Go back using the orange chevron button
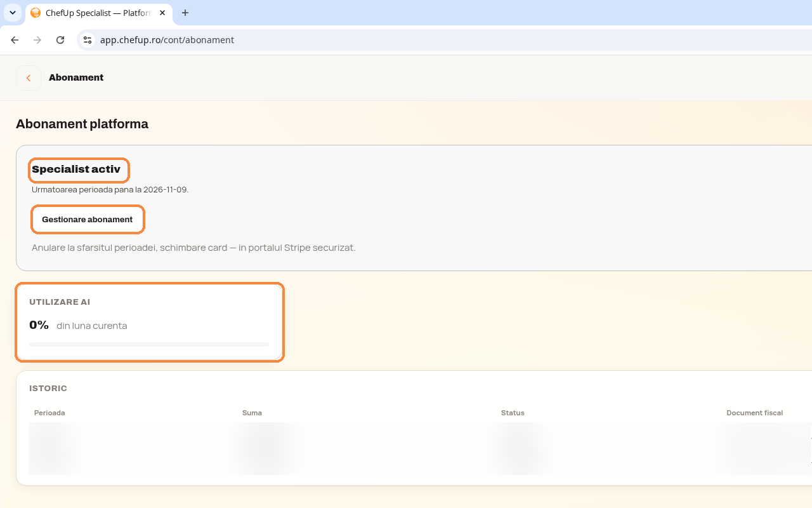Viewport: 812px width, 508px height. click(x=29, y=78)
